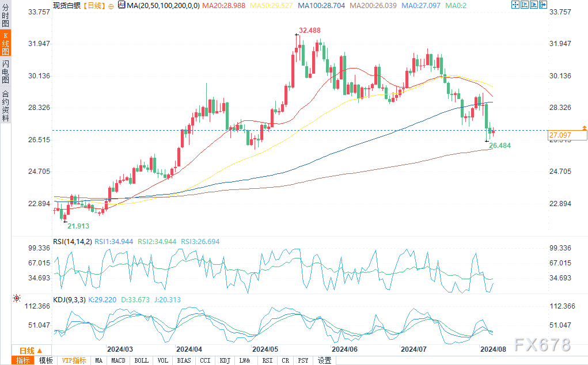Click the 32.488 high price marker
The height and width of the screenshot is (365, 588).
click(309, 30)
